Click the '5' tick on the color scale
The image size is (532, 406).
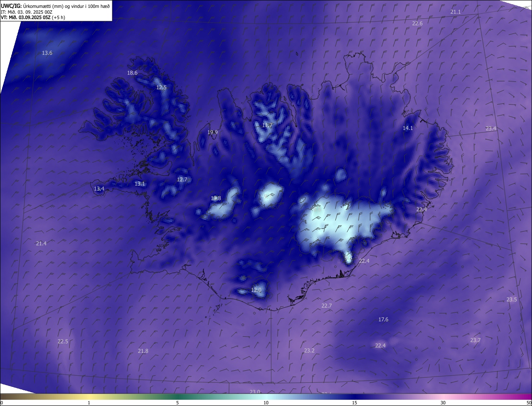click(177, 403)
